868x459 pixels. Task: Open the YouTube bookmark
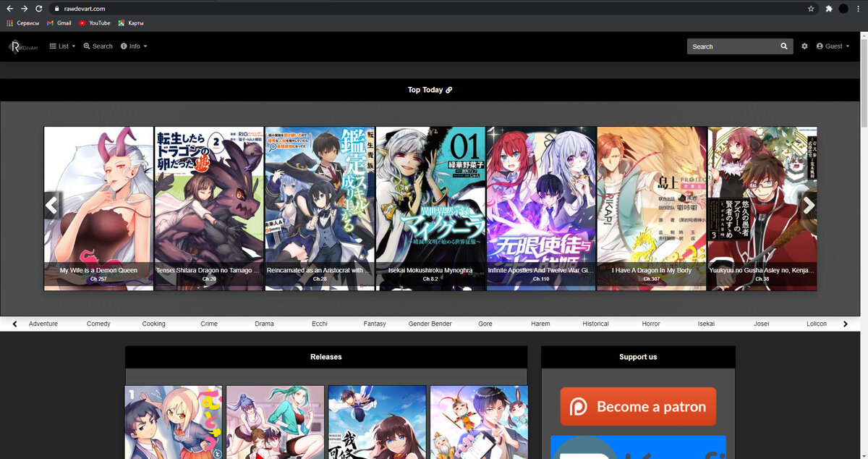(95, 23)
